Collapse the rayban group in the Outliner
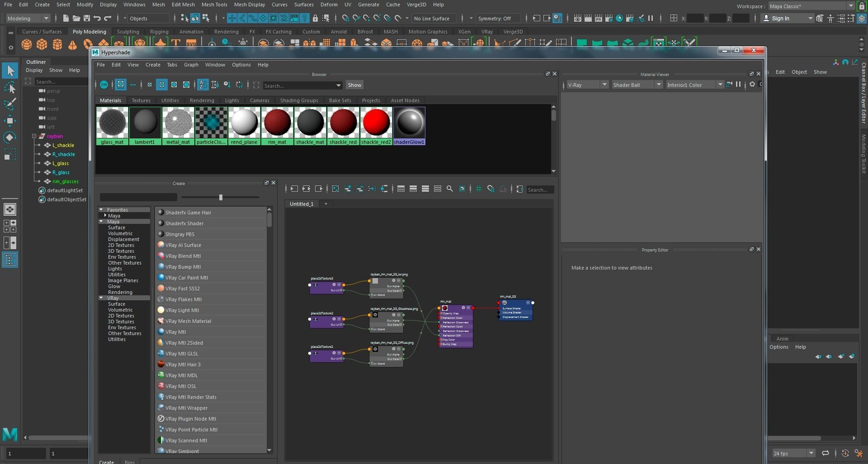 coord(34,136)
